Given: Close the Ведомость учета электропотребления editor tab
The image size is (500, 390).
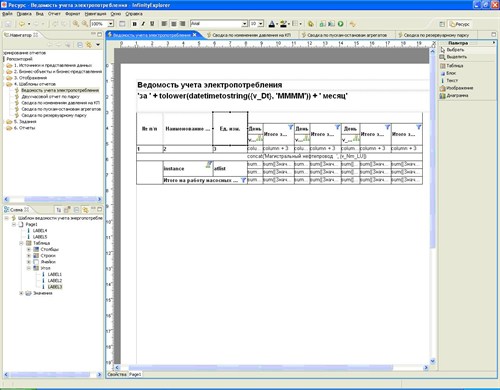Looking at the screenshot, I should [195, 35].
